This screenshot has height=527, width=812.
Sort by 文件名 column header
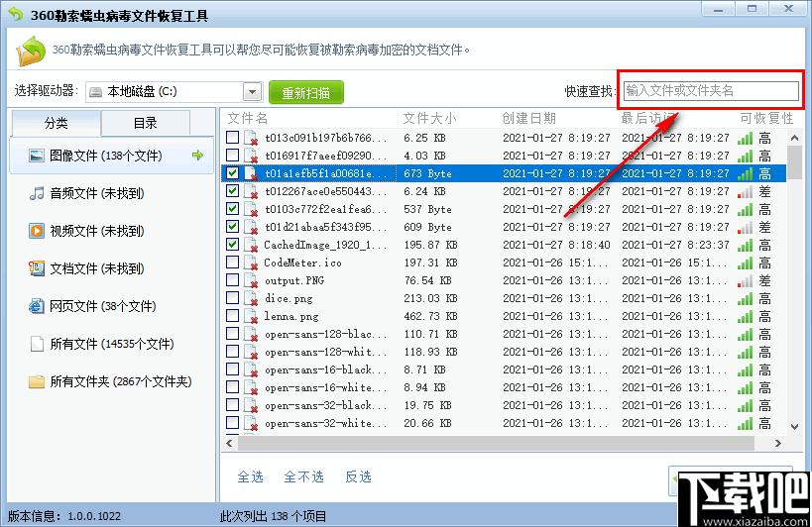pyautogui.click(x=248, y=119)
